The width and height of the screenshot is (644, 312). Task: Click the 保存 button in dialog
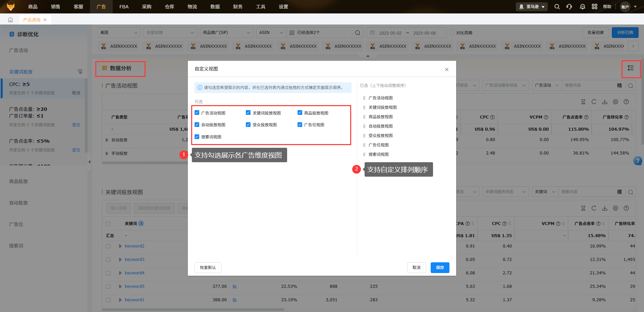440,268
